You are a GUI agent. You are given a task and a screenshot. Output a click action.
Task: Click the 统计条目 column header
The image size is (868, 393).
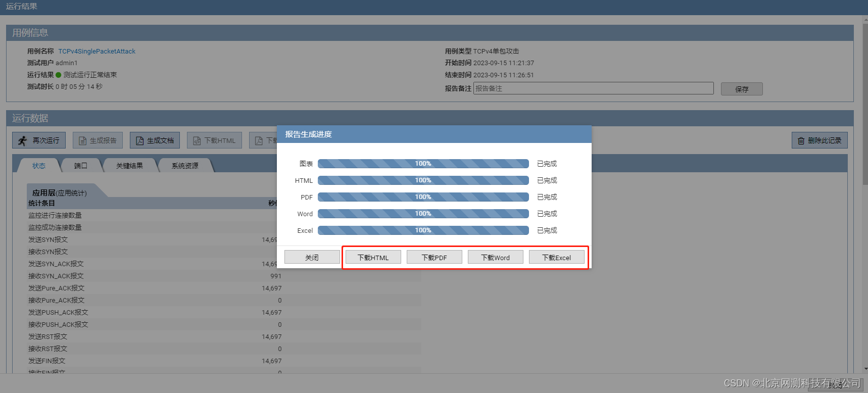pyautogui.click(x=41, y=203)
